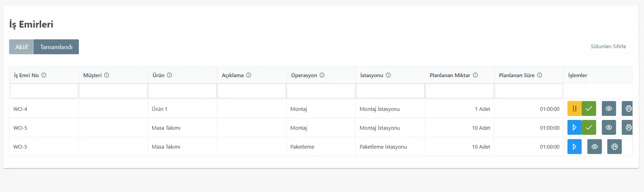Screen dimensions: 644x192
Task: Focus the Açıklama filter field
Action: pos(252,91)
